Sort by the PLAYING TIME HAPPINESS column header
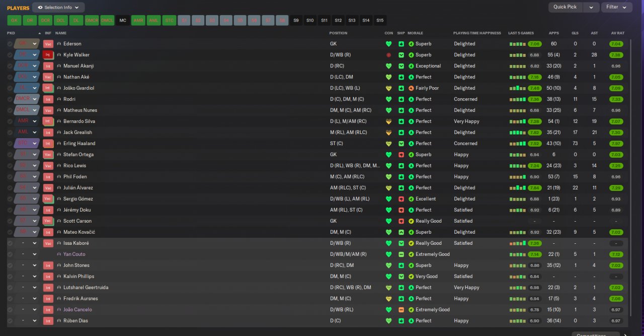The width and height of the screenshot is (644, 336). pos(477,33)
